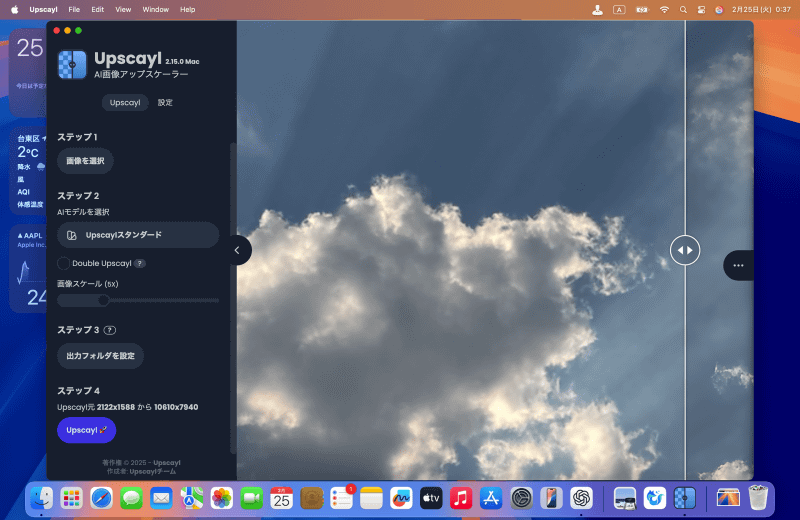
Task: Open the Help menu
Action: (187, 9)
